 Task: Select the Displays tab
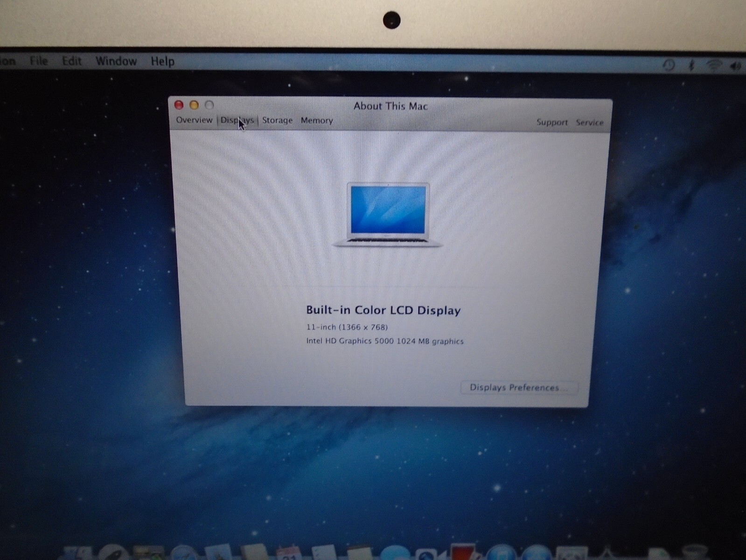coord(237,120)
